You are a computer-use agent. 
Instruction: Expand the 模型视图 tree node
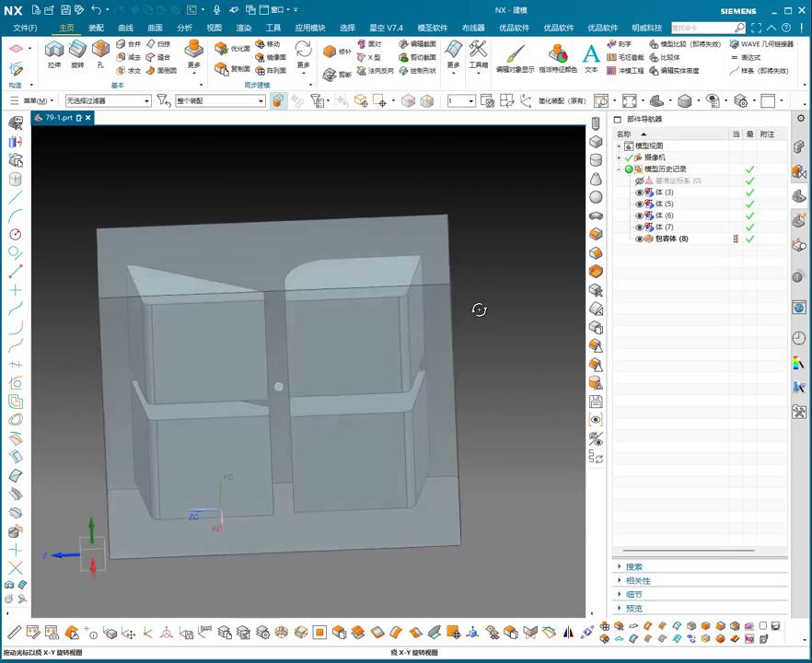point(619,146)
